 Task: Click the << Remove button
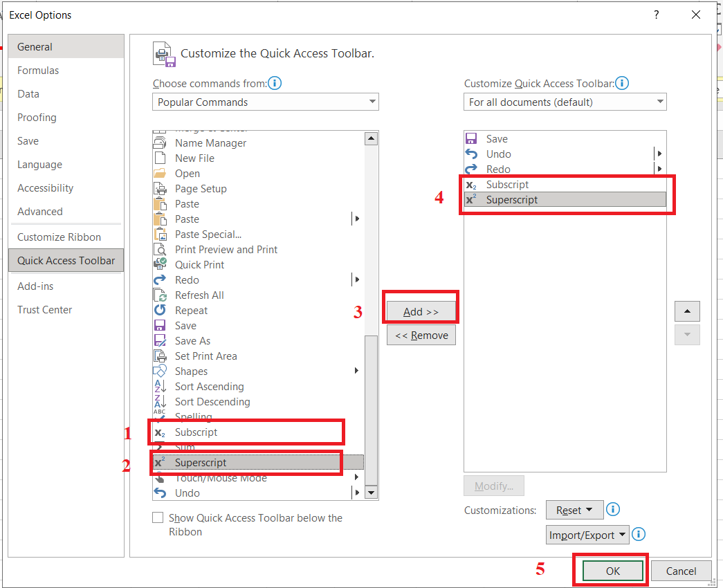point(421,336)
